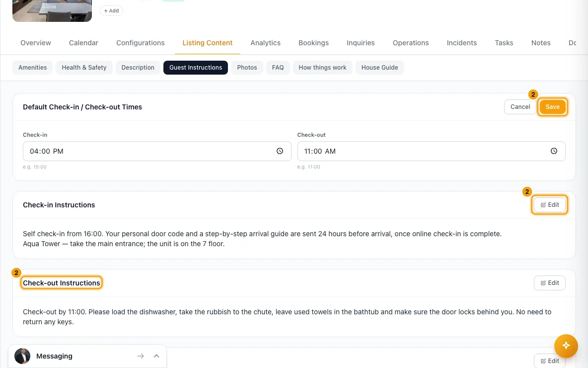Click the Default Check-in / Check-out Times heading
This screenshot has height=368, width=588.
[82, 107]
